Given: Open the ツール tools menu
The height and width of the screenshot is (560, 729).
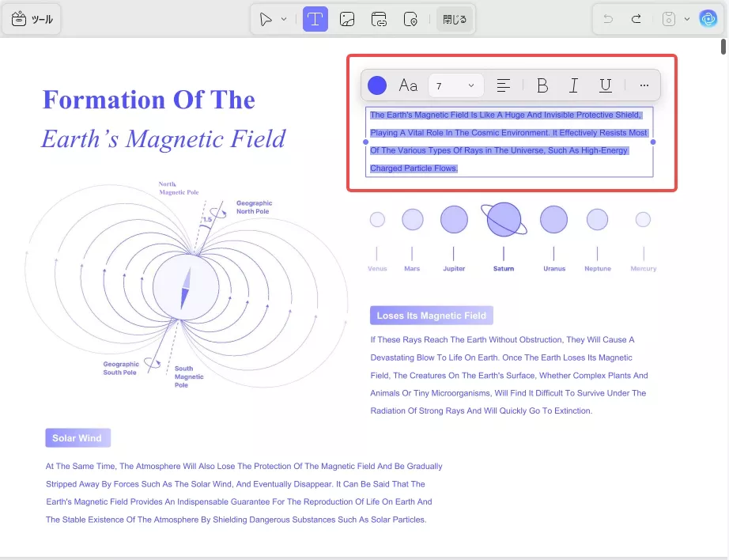Looking at the screenshot, I should [32, 20].
